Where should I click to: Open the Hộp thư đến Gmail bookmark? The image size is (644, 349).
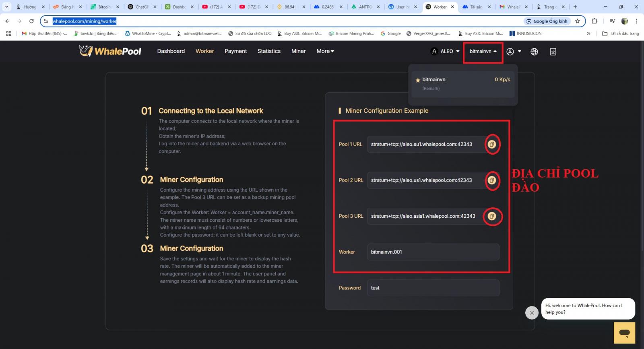(44, 33)
